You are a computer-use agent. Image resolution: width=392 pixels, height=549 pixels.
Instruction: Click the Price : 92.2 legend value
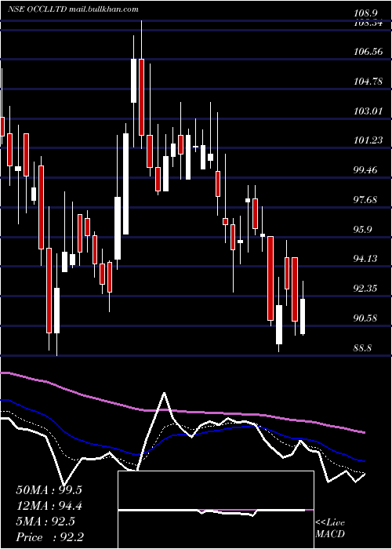coord(49,537)
